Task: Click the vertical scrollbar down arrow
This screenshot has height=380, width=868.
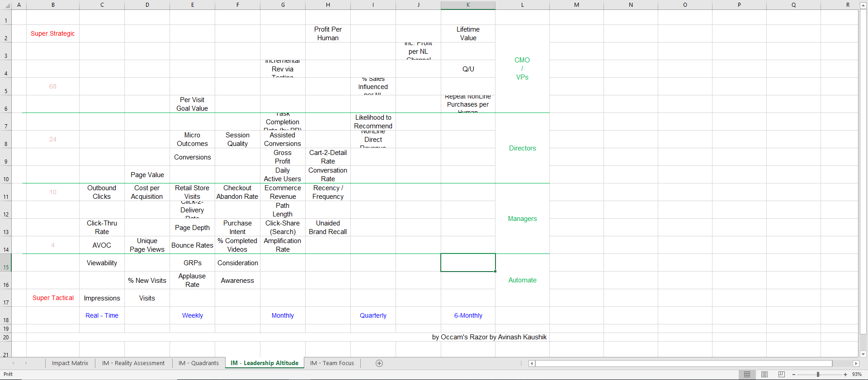Action: point(863,354)
